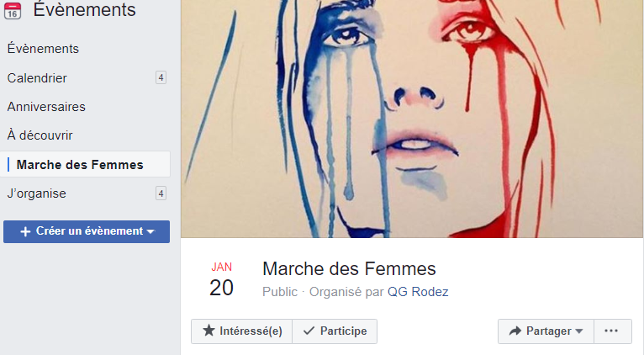Open the event cover painting image

(x=412, y=118)
